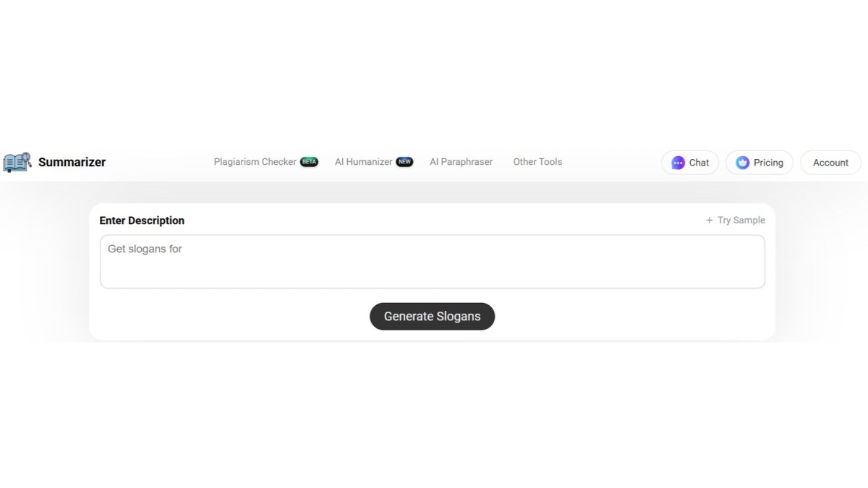868x488 pixels.
Task: Click the Enter Description label
Action: pos(142,221)
